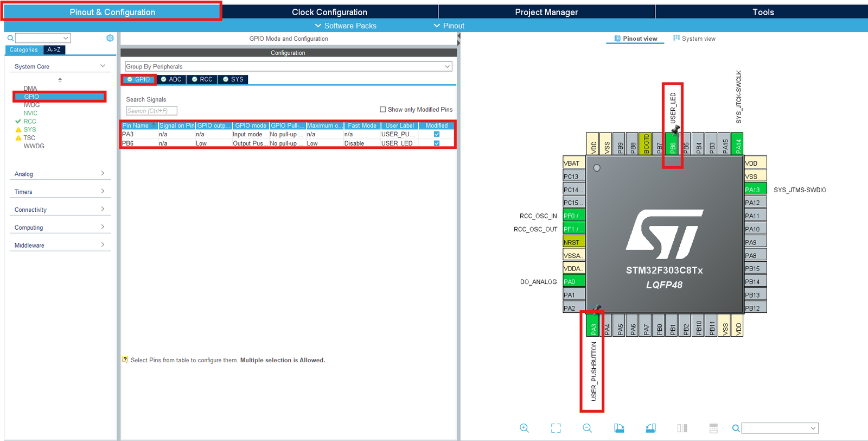Select WWDG in System Core list
Screen dimensions: 868x441
[34, 146]
